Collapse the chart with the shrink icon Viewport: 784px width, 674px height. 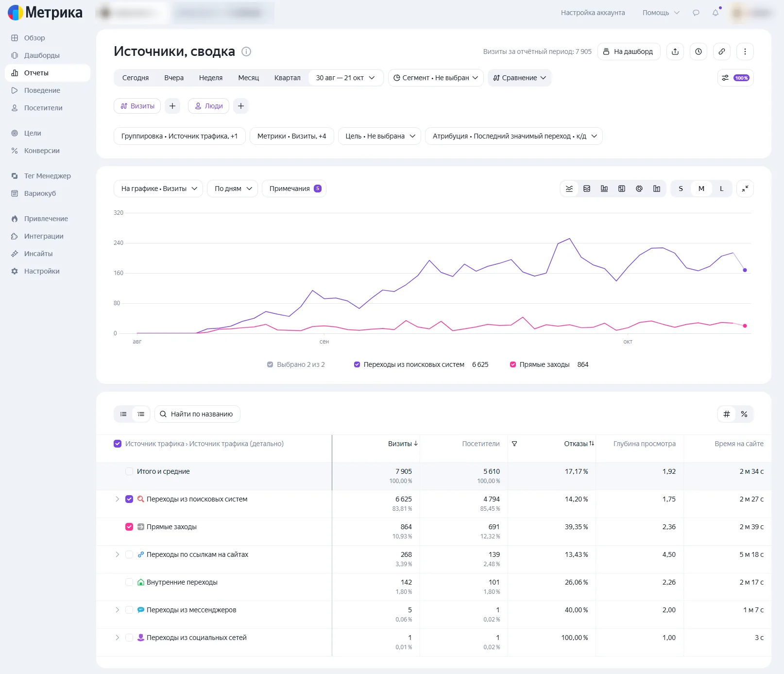pos(745,189)
